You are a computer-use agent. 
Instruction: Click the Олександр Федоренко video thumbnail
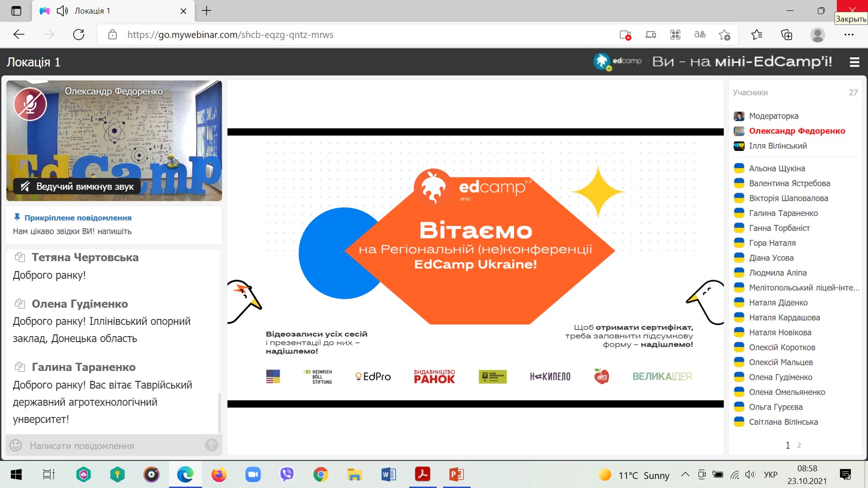pos(114,141)
